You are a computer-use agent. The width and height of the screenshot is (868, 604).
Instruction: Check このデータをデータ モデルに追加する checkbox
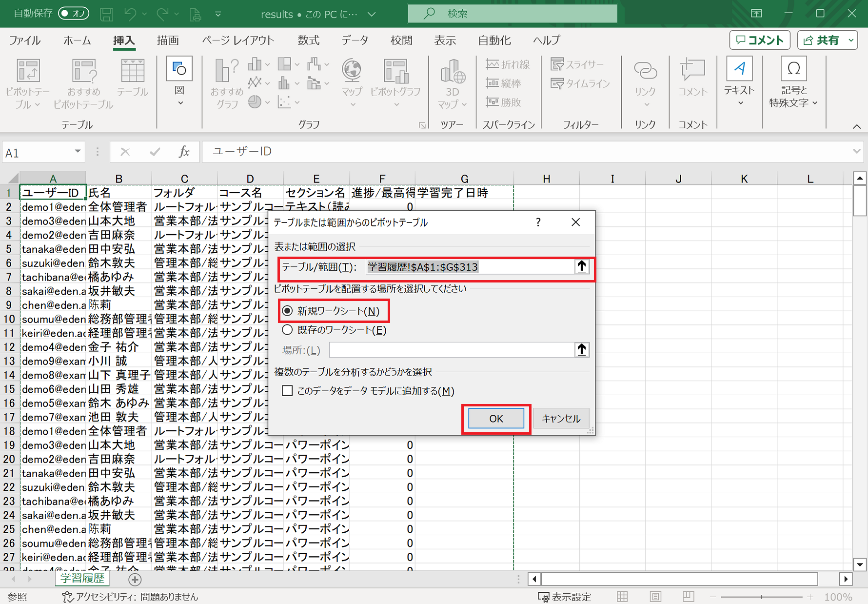click(287, 391)
